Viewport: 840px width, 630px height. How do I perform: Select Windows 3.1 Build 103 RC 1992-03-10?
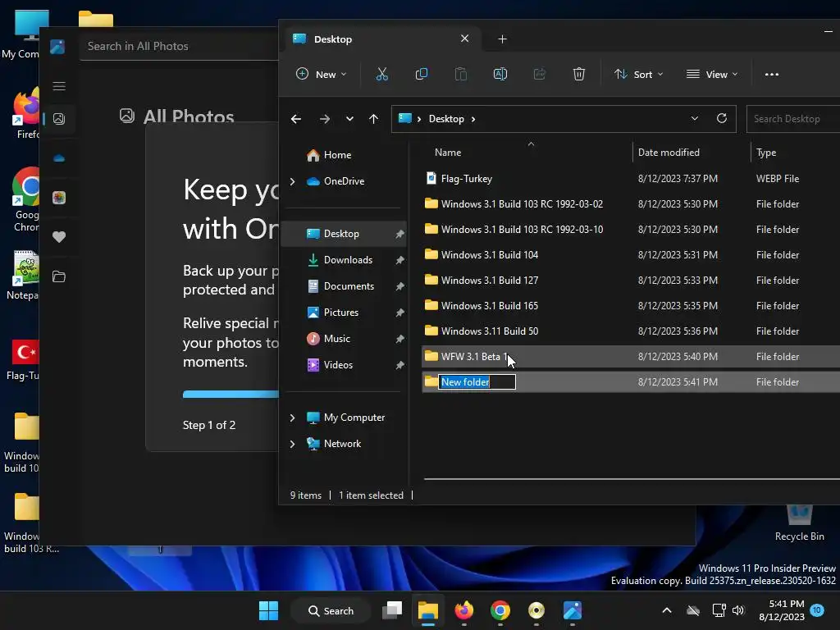[631, 230]
